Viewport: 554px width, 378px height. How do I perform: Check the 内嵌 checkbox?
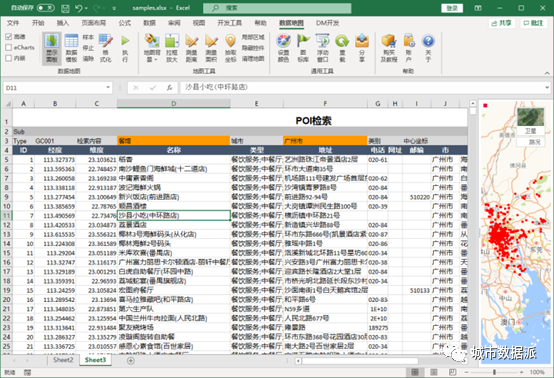(9, 58)
